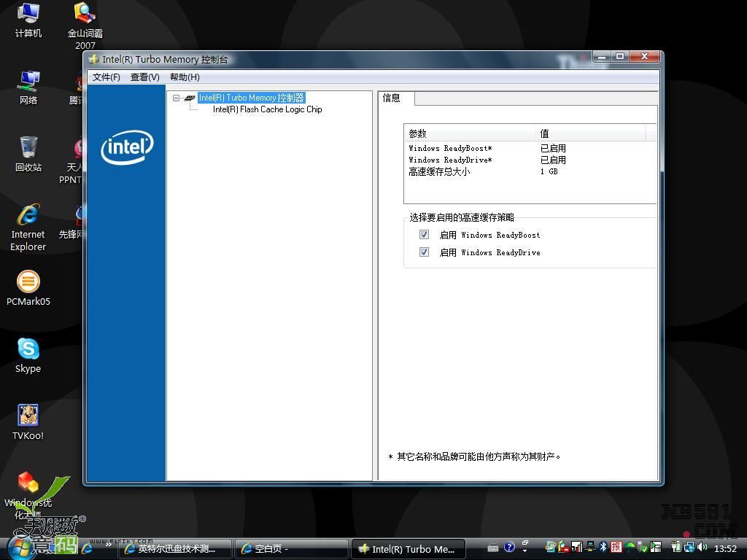
Task: Toggle 启用 Windows ReadyDrive checkbox
Action: 424,252
